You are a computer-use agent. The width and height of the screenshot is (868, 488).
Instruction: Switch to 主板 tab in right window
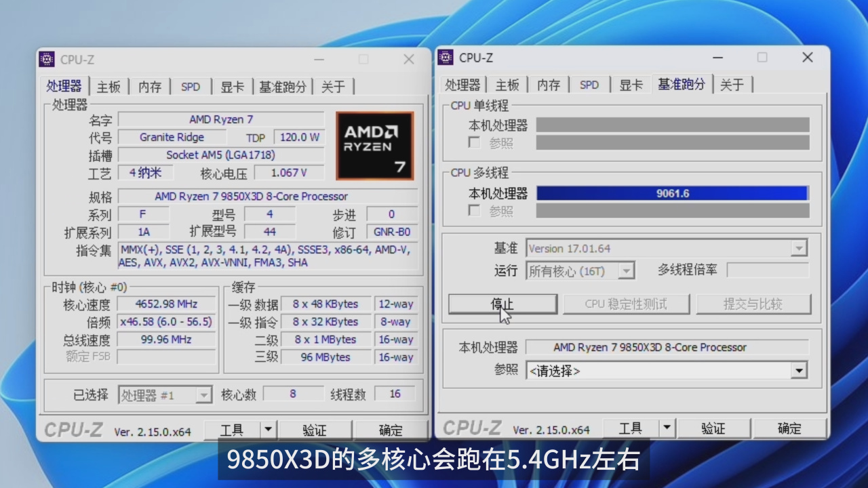pos(507,85)
